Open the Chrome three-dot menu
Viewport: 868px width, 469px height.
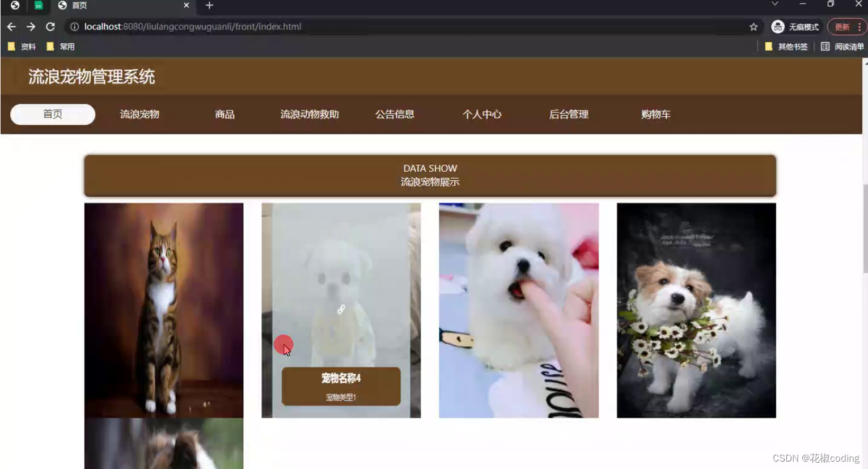859,27
